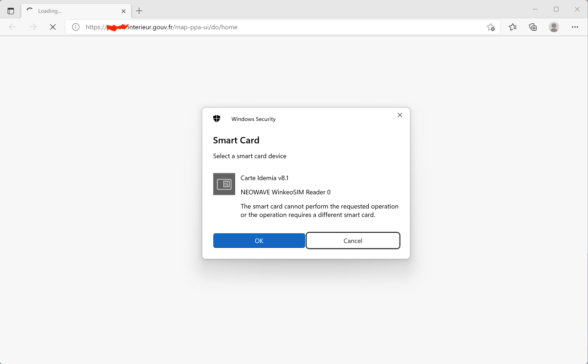Close the Loading browser tab
This screenshot has height=364, width=588.
[124, 11]
